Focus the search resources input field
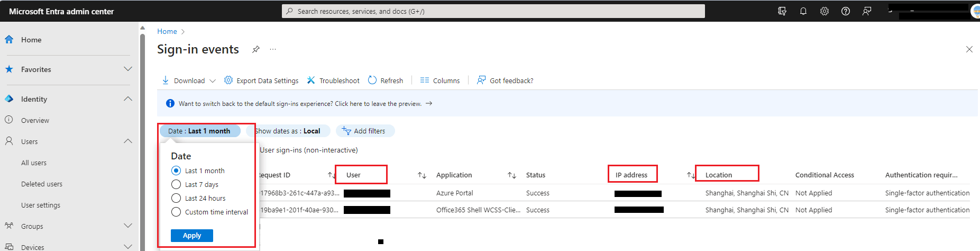 click(x=493, y=11)
